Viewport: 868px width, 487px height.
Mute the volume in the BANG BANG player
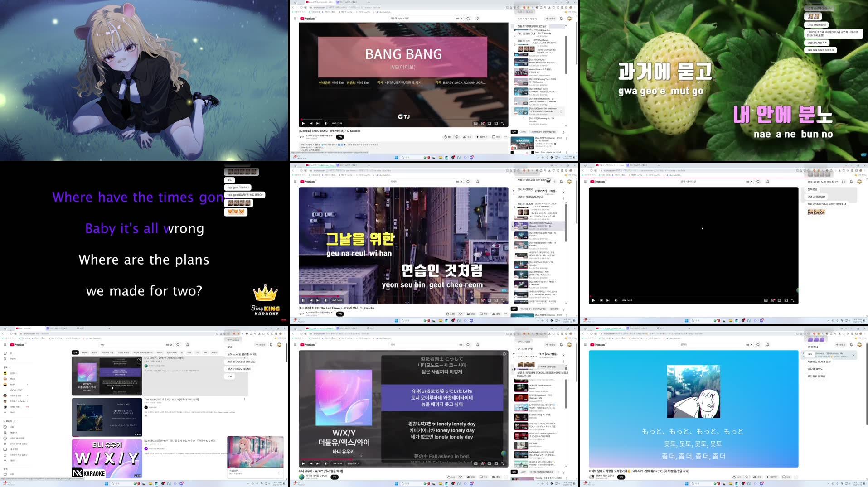(326, 123)
